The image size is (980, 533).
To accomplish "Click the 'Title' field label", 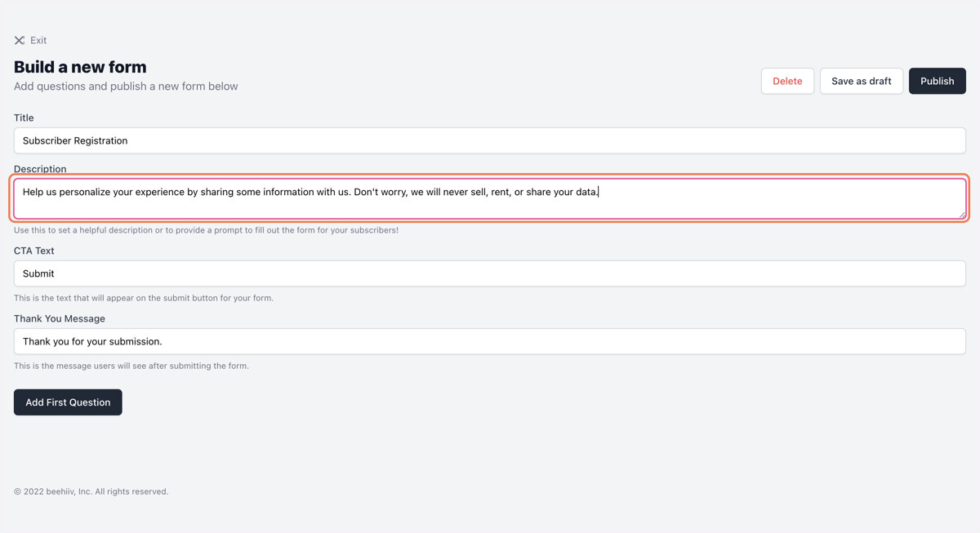I will [24, 118].
